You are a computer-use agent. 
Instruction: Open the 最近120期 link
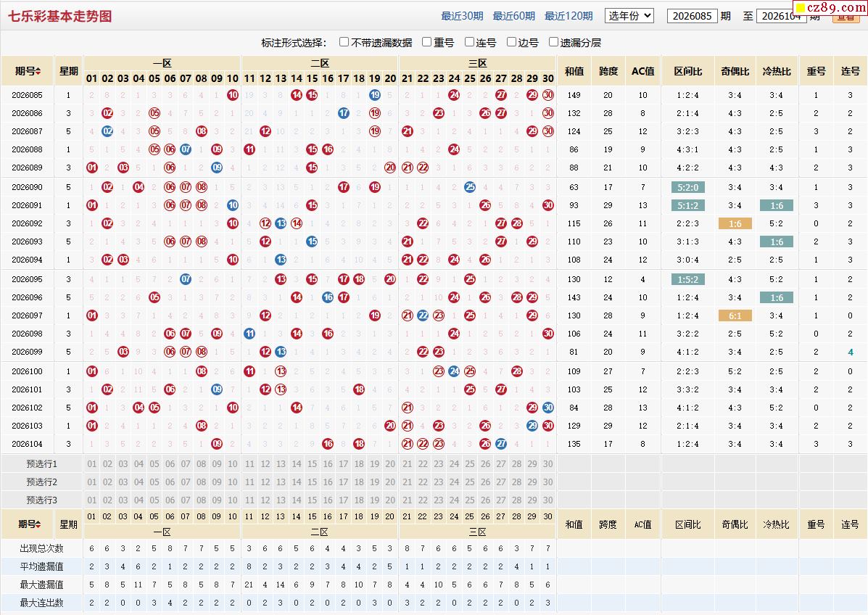tap(569, 16)
